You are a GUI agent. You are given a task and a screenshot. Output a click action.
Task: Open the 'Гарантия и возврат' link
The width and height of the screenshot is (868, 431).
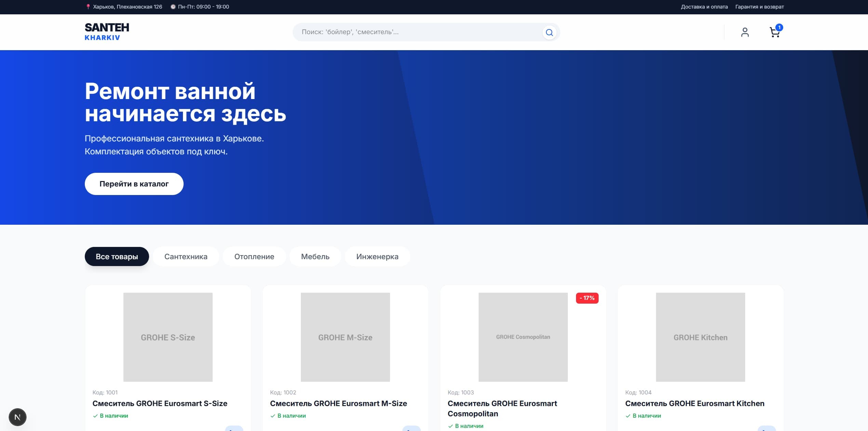click(x=759, y=7)
